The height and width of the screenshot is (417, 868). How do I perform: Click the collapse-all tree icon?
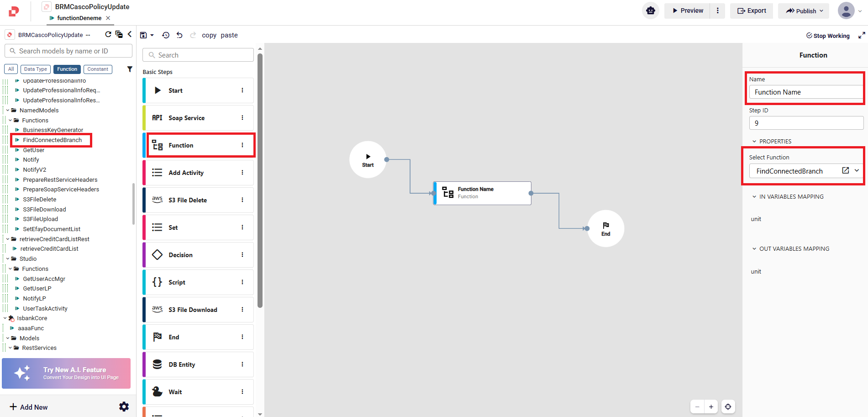tap(119, 34)
